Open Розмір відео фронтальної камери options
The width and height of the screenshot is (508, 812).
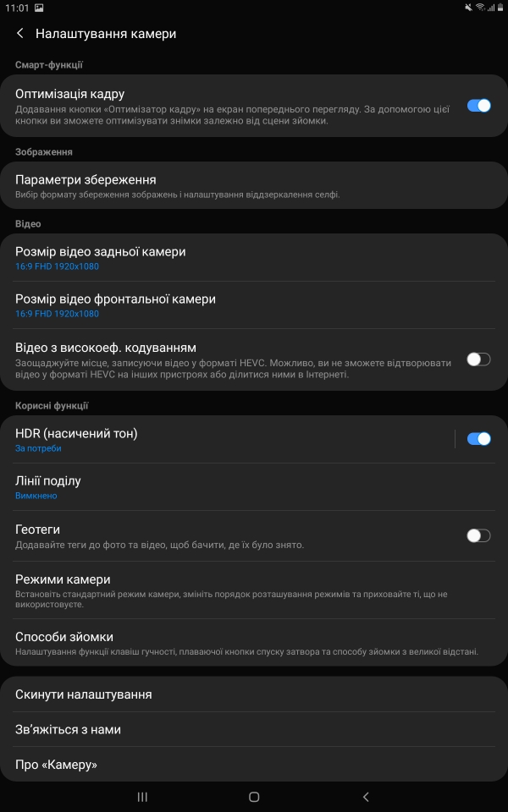coord(254,305)
